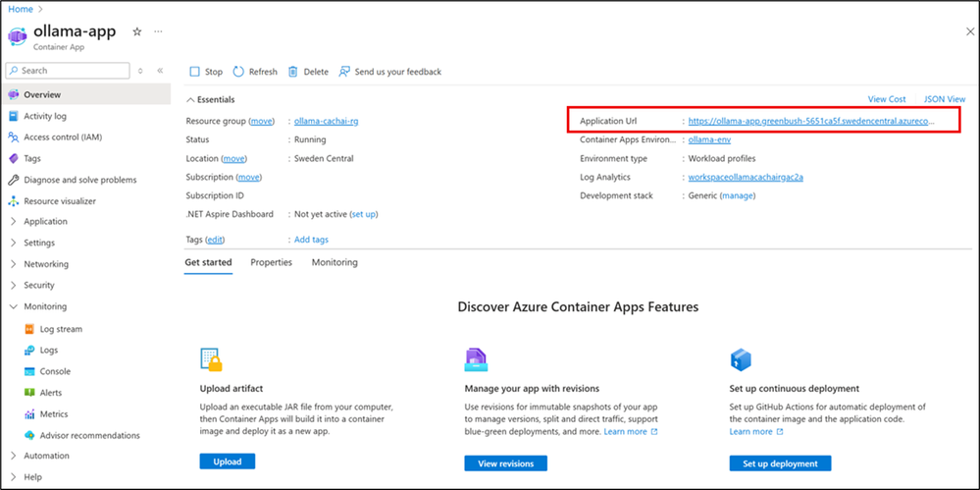
Task: Click the set up link for .NET Aspire Dashboard
Action: (363, 214)
